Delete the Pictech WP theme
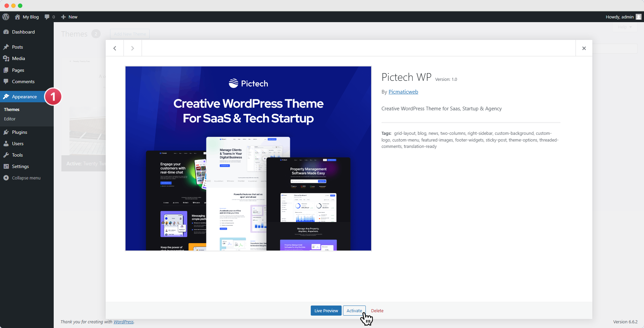This screenshot has width=644, height=328. (377, 311)
